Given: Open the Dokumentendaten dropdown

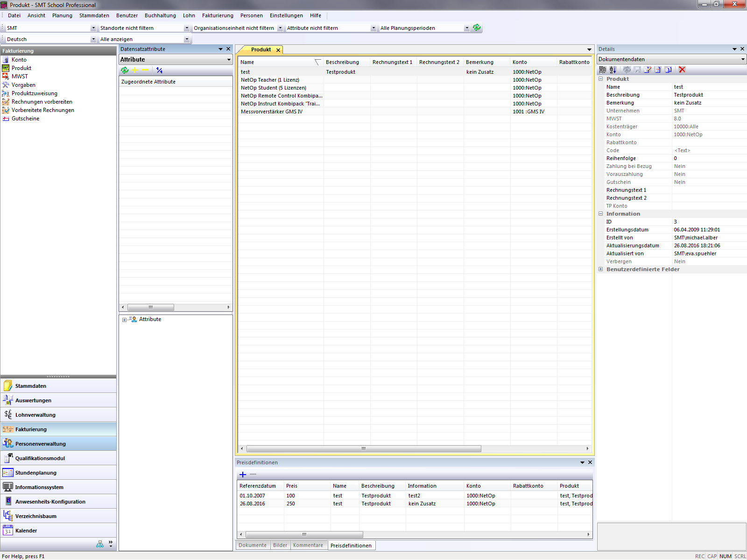Looking at the screenshot, I should (742, 59).
